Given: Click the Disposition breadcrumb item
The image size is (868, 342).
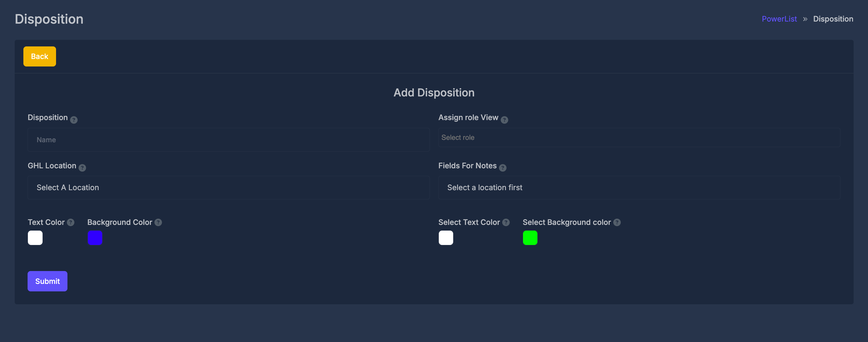Looking at the screenshot, I should 833,19.
